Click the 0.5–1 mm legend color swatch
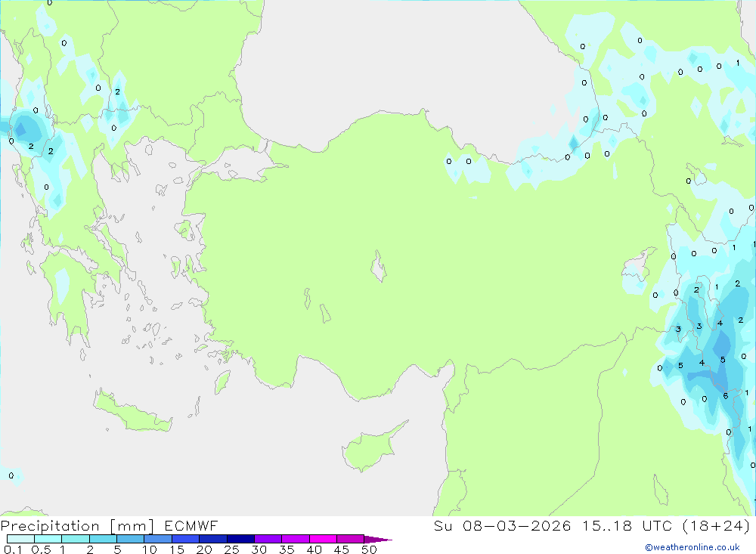Viewport: 756px width, 554px height. click(x=48, y=539)
